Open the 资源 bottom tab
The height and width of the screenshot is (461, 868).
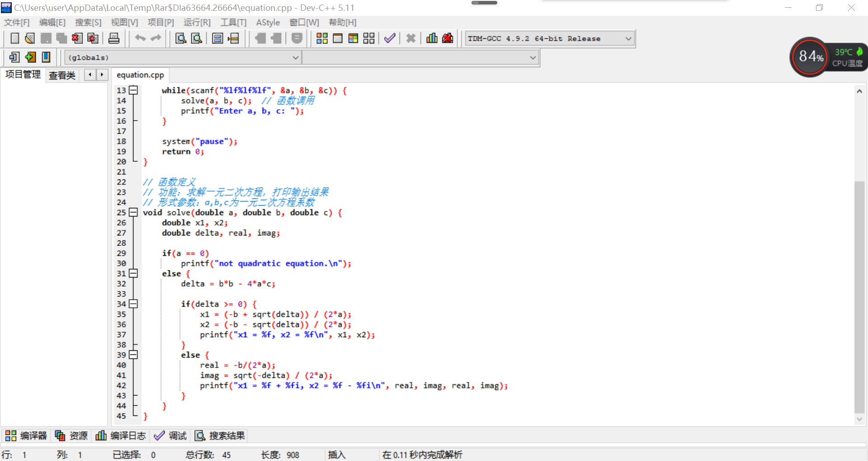(x=71, y=436)
